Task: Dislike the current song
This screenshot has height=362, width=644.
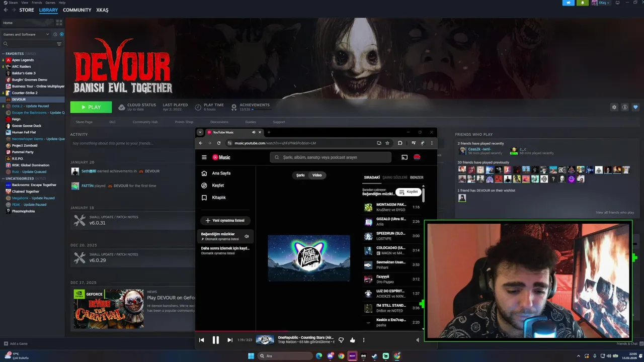Action: [x=341, y=340]
